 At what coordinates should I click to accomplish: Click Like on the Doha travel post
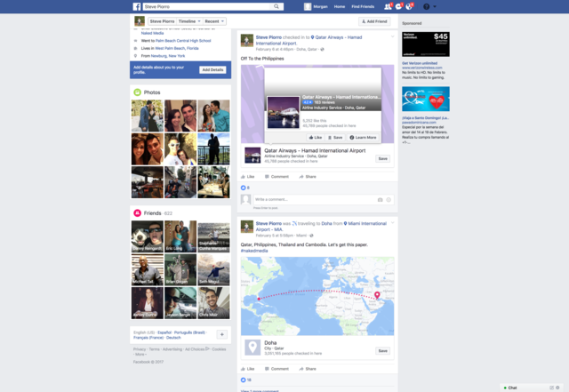(247, 369)
